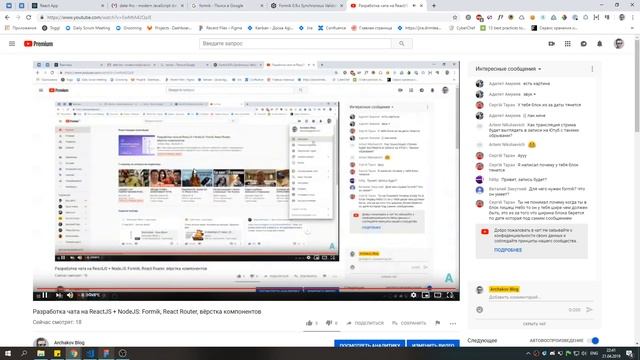Open the messages chat bubble icon
Viewport: 640px width, 360px height.
[x=583, y=44]
